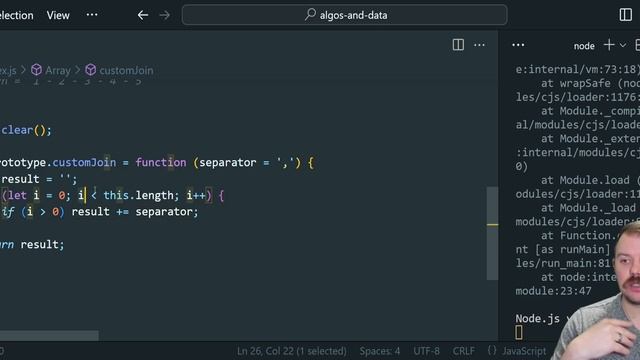The width and height of the screenshot is (640, 360).
Task: Select the Array breadcrumb item
Action: [x=58, y=70]
